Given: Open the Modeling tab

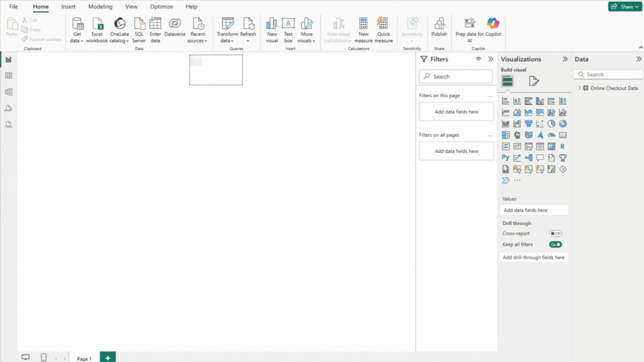Looking at the screenshot, I should point(100,6).
